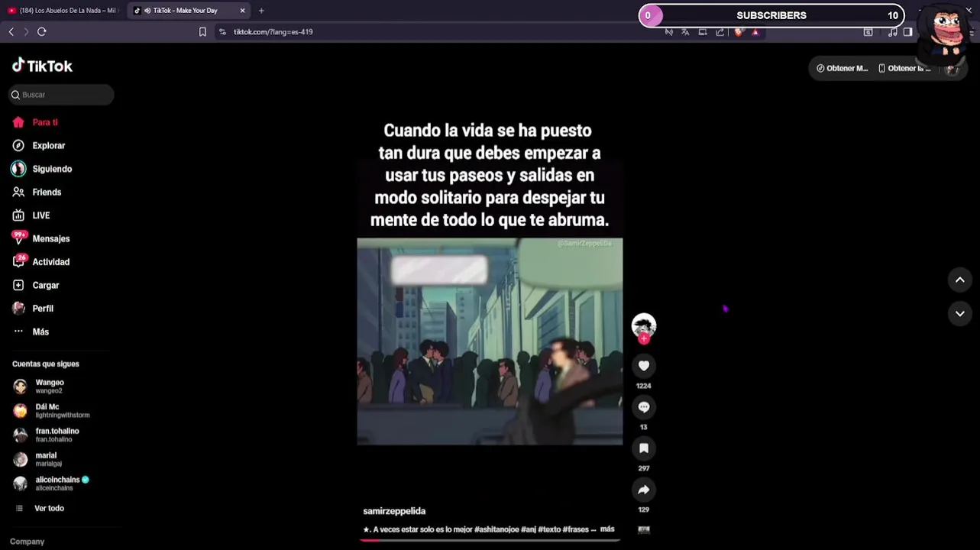
Task: Go back with the browser back arrow
Action: (11, 31)
